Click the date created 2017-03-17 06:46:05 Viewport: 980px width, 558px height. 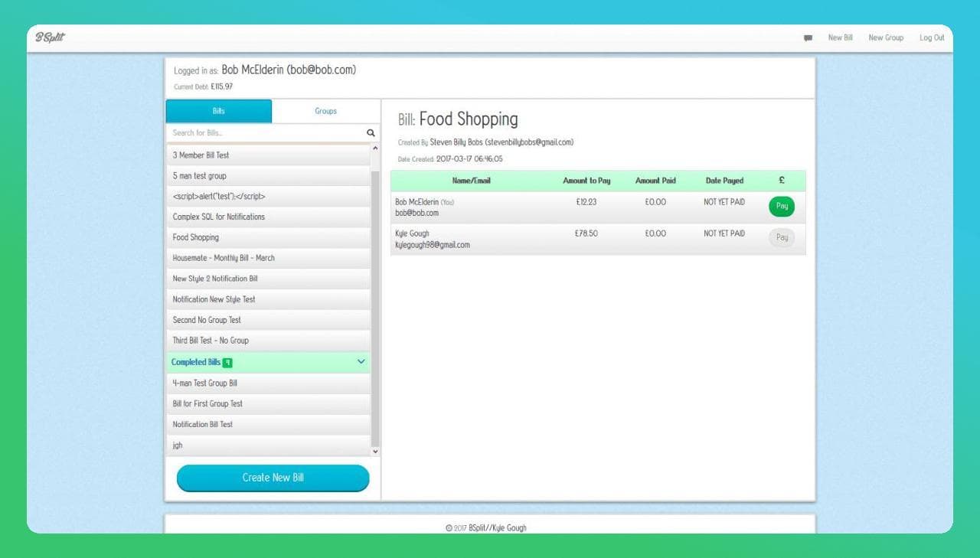point(469,159)
